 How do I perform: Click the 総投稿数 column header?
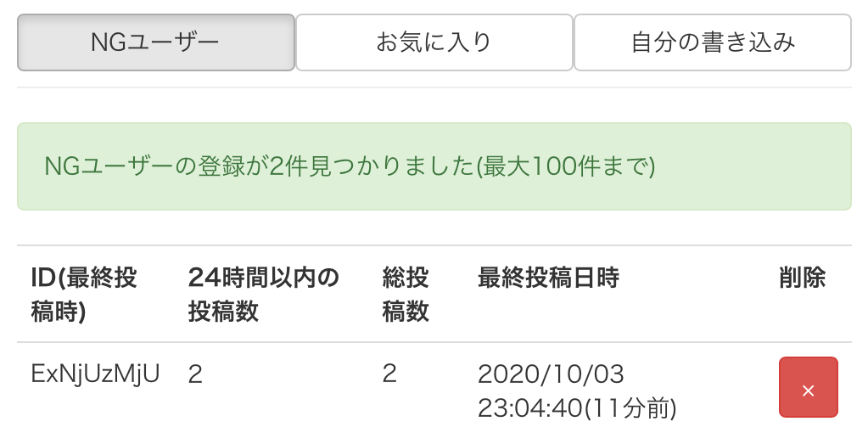pos(406,294)
